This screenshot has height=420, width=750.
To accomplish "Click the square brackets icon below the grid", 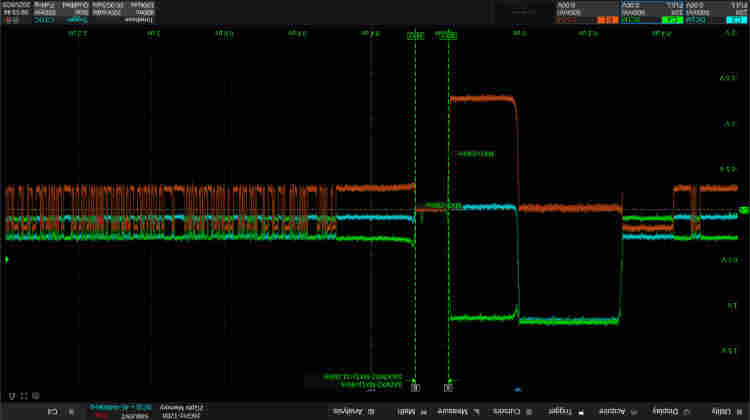I will coord(22,395).
